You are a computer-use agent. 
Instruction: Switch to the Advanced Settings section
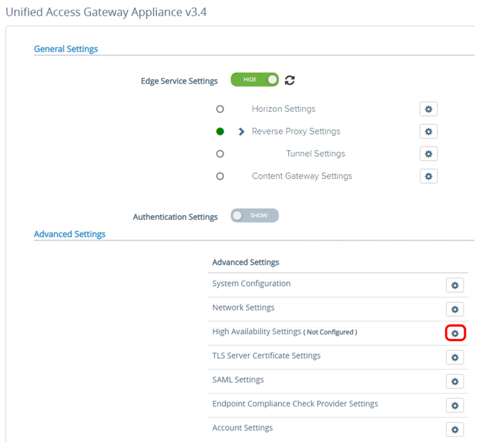pos(69,233)
